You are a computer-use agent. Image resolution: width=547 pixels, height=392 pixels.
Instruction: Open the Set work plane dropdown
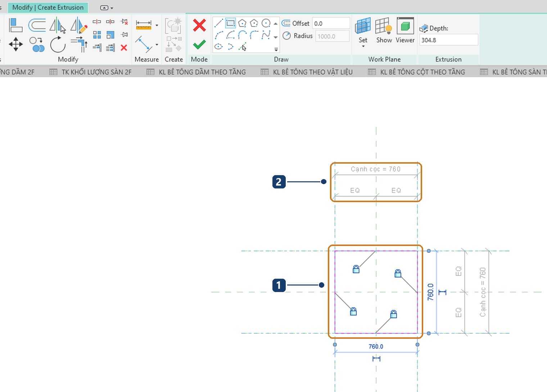(x=363, y=47)
